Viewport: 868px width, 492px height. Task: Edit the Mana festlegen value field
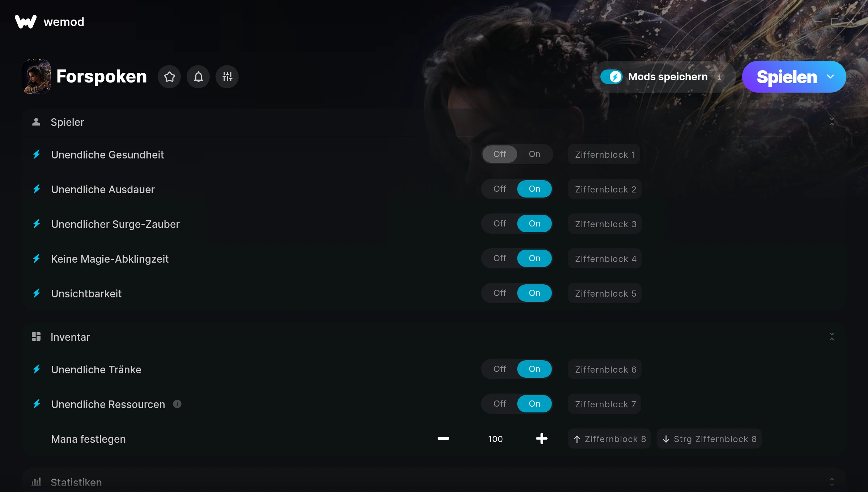coord(495,439)
